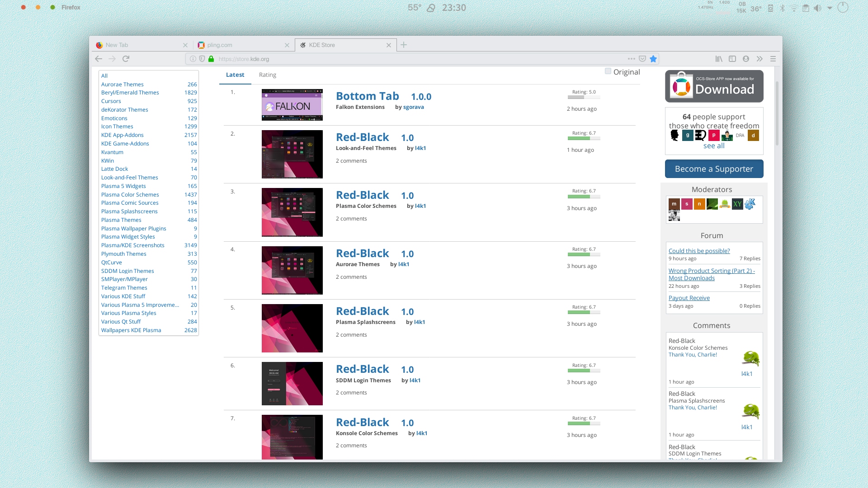Open Red-Black Plasma Splashscreens title
Image resolution: width=868 pixels, height=488 pixels.
coord(363,311)
